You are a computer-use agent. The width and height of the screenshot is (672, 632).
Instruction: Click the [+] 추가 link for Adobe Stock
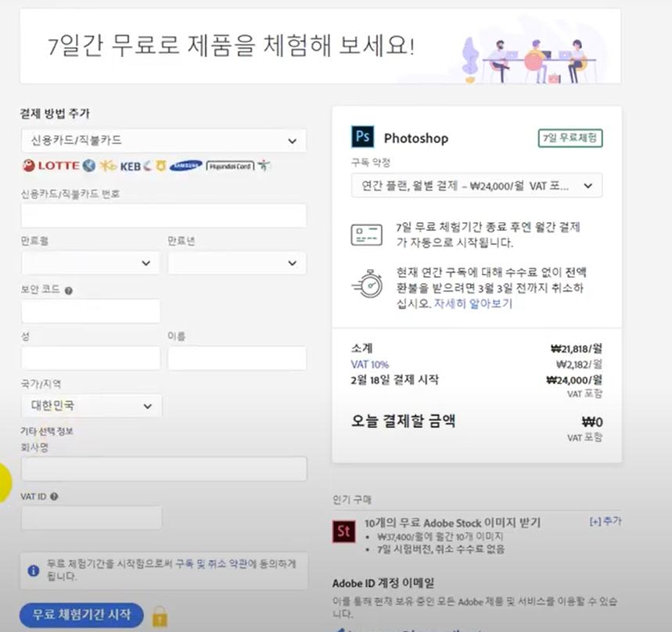[606, 521]
